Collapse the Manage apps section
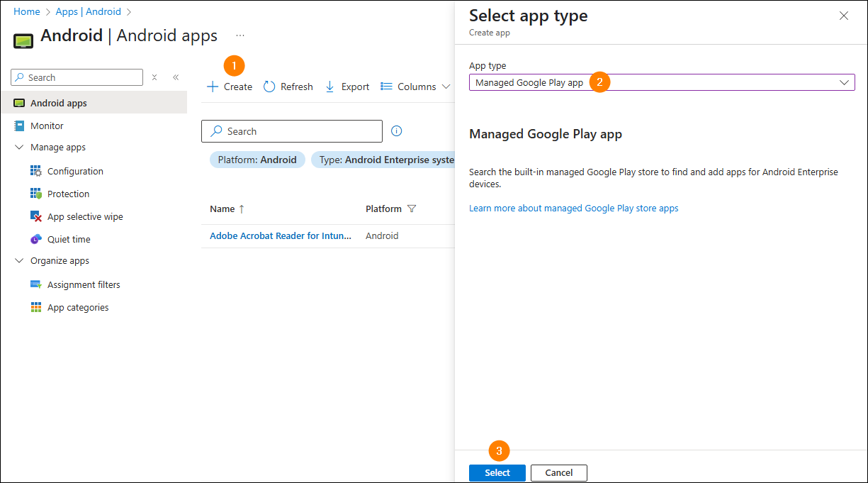The image size is (868, 483). tap(19, 147)
